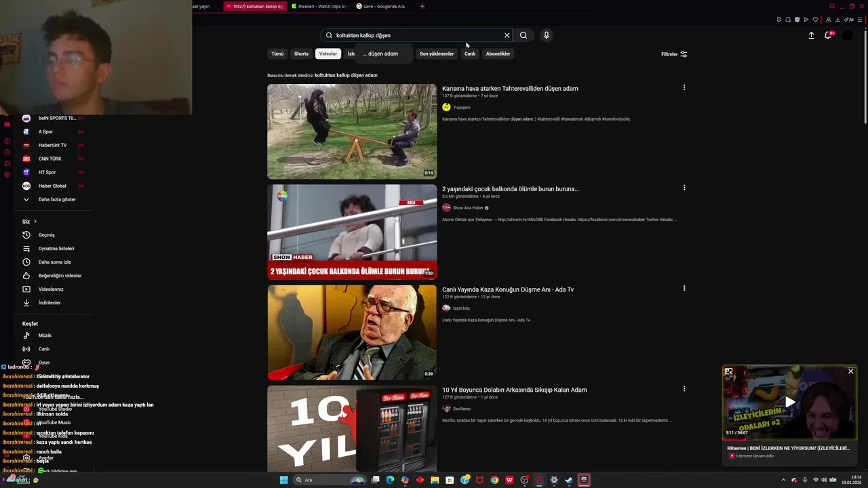Viewport: 868px width, 488px height.
Task: Click suggested query koltuktan kalkıp düşen adam
Action: coord(346,75)
